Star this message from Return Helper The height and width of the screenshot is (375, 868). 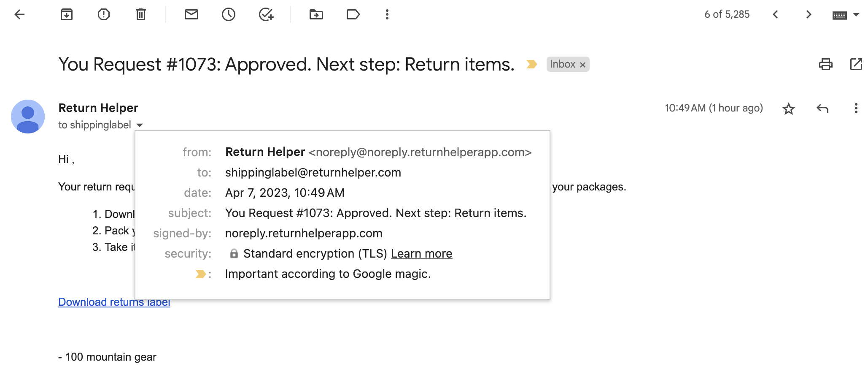pos(789,109)
